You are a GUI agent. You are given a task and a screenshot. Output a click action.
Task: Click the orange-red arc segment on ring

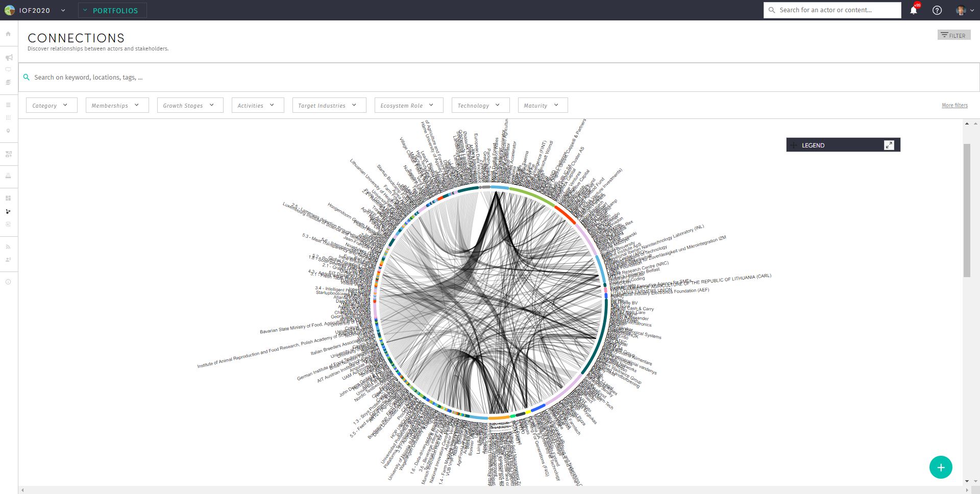pos(566,214)
